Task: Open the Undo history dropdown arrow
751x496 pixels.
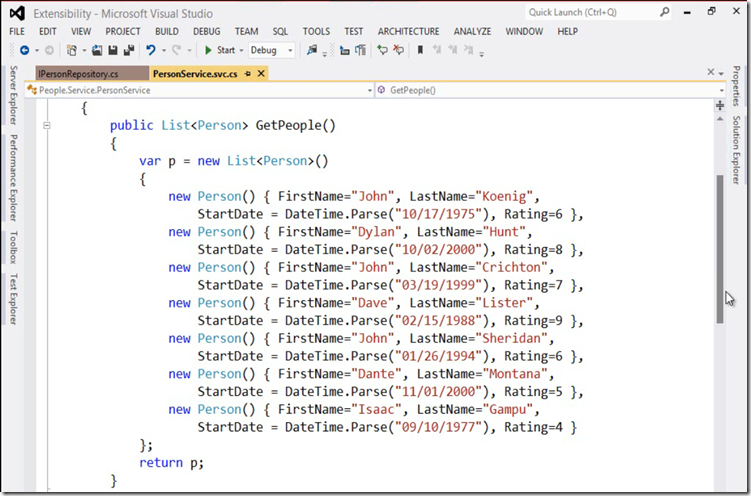Action: (163, 50)
